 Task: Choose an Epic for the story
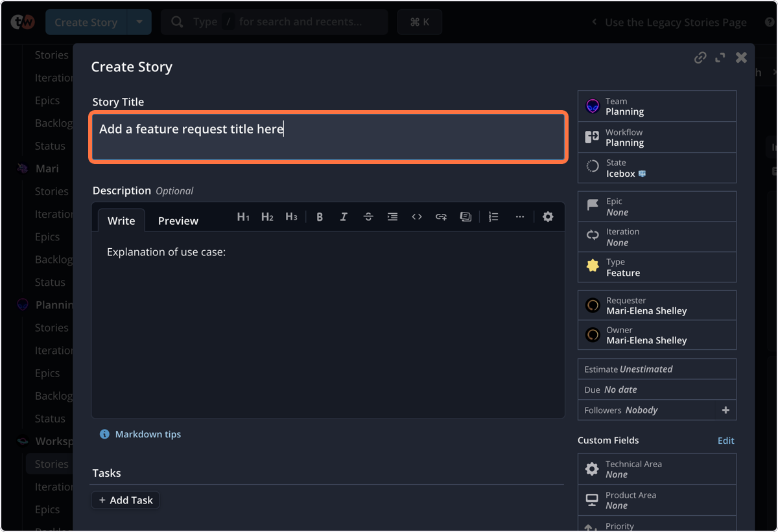[657, 207]
